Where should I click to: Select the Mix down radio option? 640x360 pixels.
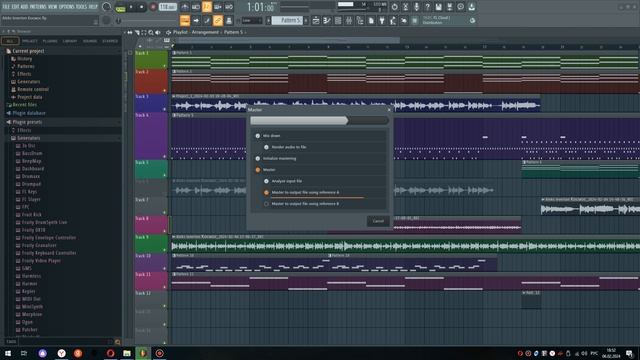pos(258,136)
